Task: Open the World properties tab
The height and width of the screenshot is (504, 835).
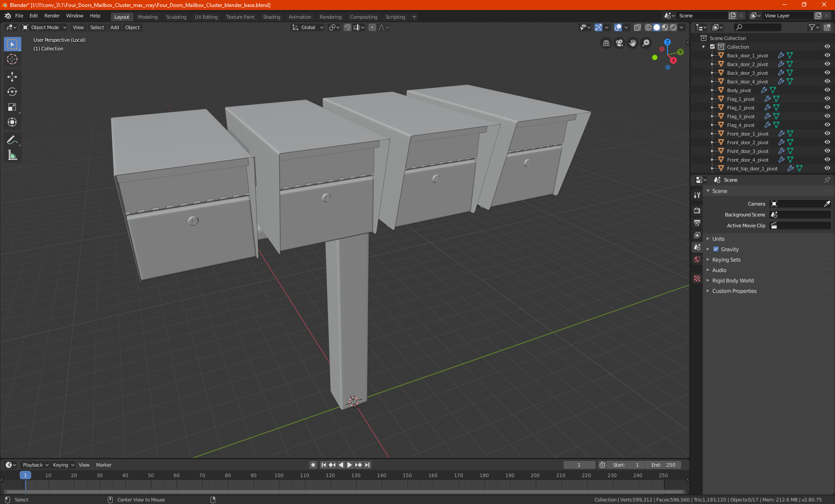Action: click(697, 259)
